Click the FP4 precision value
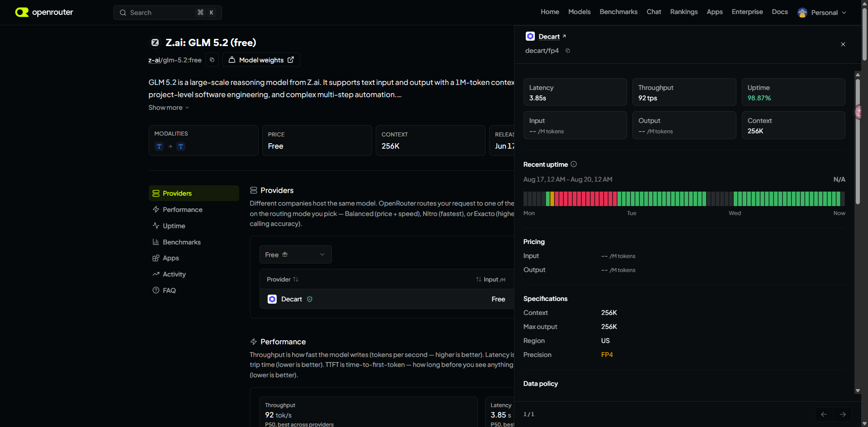This screenshot has width=868, height=427. [607, 355]
